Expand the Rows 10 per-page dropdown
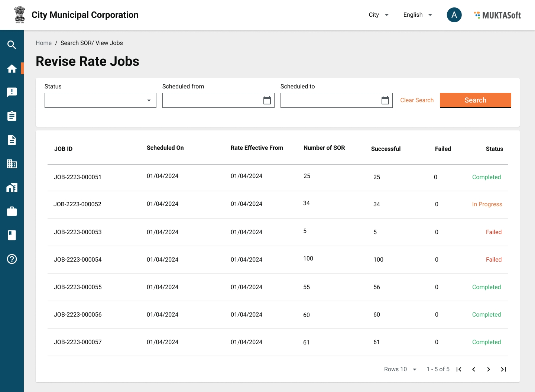This screenshot has width=535, height=392. point(401,369)
